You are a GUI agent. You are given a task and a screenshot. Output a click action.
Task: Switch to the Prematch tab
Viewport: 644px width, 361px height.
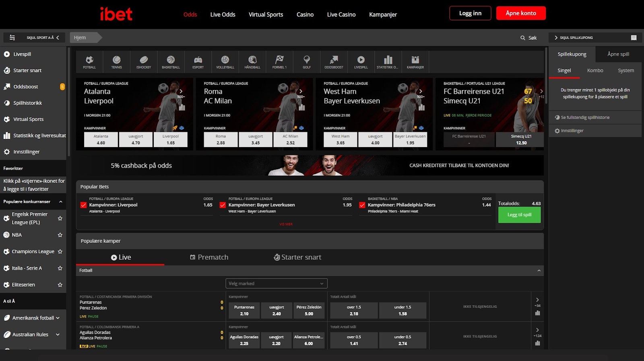[209, 257]
